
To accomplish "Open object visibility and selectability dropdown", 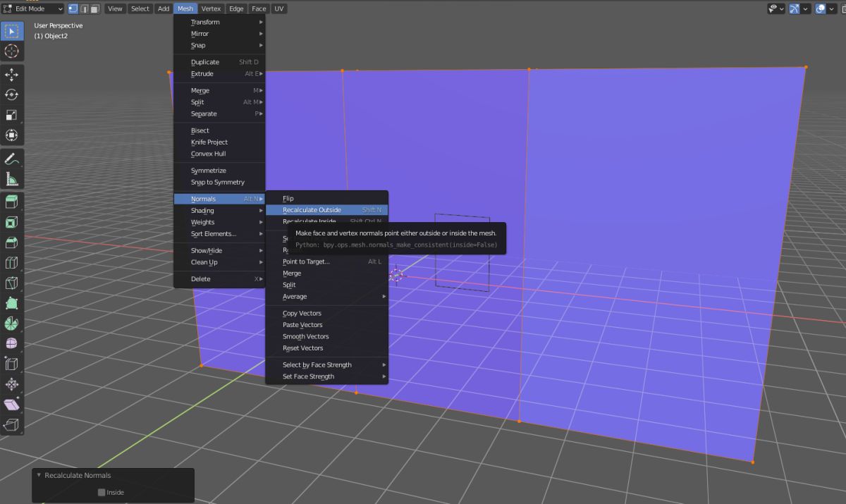I will point(776,8).
